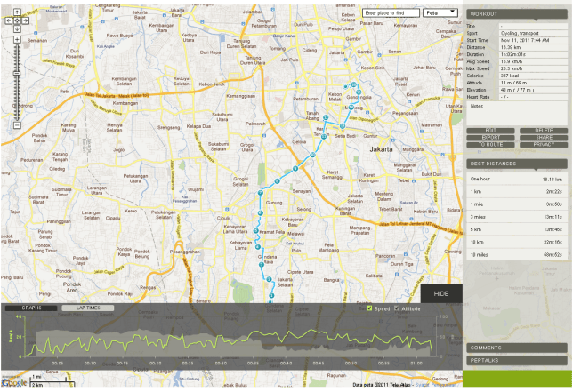Select kilometer marker 6 on route
Screen dimensions: 573x392
pyautogui.click(x=260, y=212)
